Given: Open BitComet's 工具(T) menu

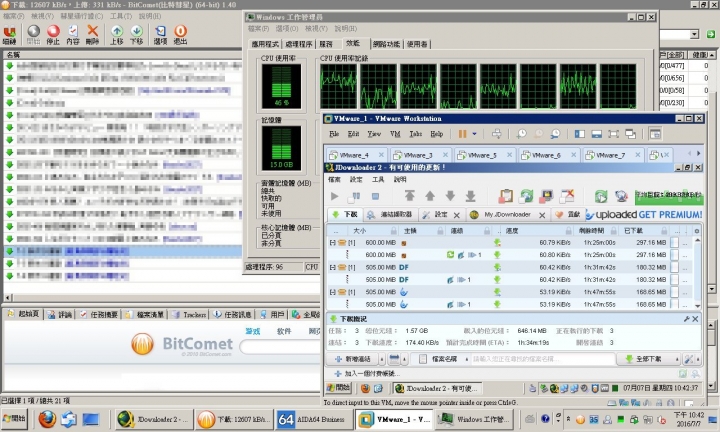Looking at the screenshot, I should pyautogui.click(x=121, y=16).
